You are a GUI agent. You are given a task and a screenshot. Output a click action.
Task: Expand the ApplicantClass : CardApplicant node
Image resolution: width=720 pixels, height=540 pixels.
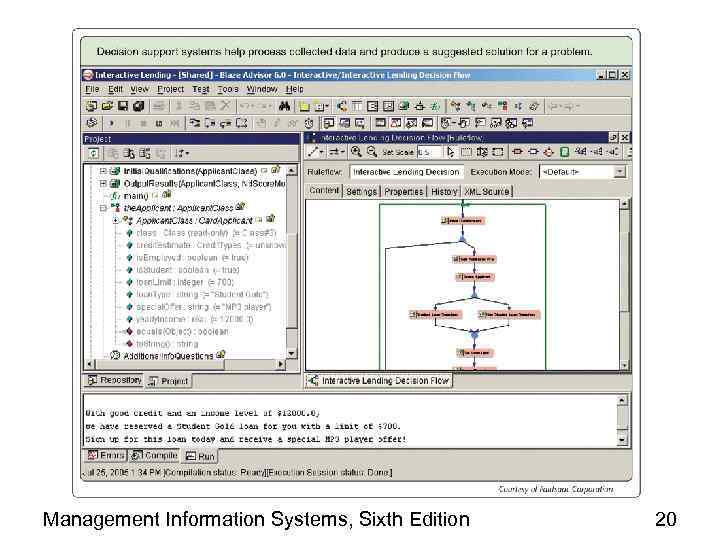click(x=116, y=220)
